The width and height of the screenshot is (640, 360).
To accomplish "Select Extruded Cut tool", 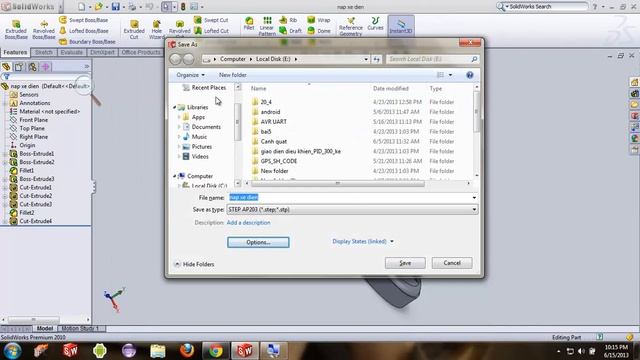I will tap(134, 29).
